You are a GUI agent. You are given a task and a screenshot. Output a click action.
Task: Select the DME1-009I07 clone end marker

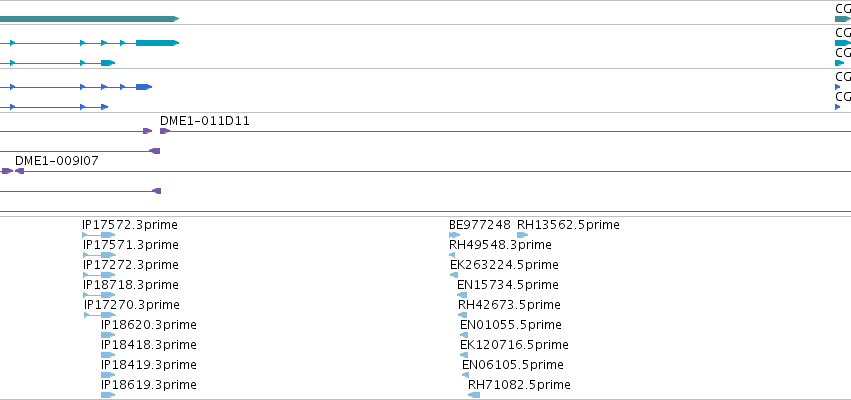pyautogui.click(x=20, y=171)
